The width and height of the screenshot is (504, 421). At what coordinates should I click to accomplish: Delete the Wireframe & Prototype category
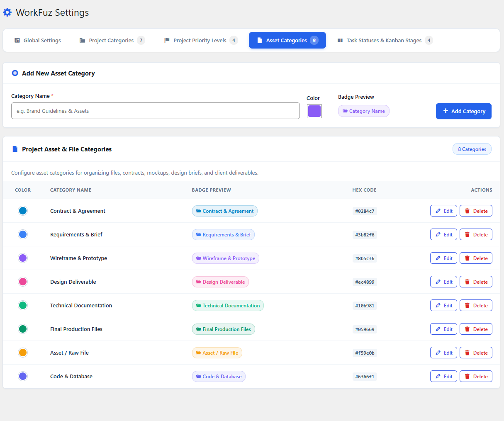476,258
